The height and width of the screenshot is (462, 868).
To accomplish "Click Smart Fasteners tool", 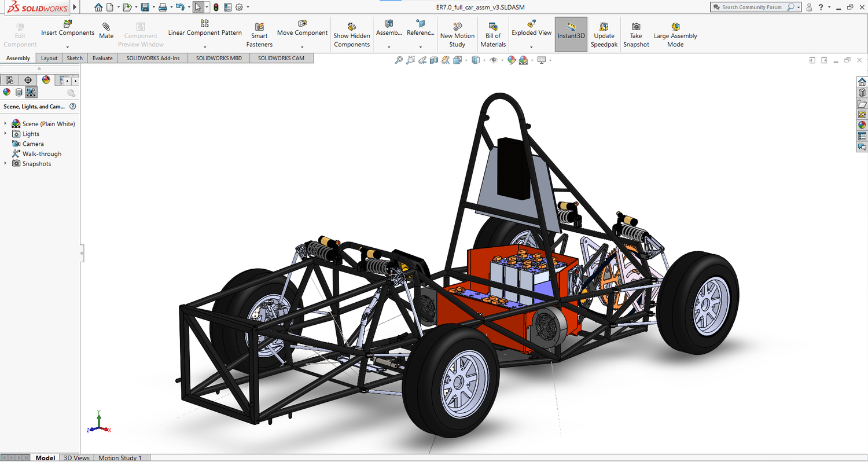I will (259, 35).
